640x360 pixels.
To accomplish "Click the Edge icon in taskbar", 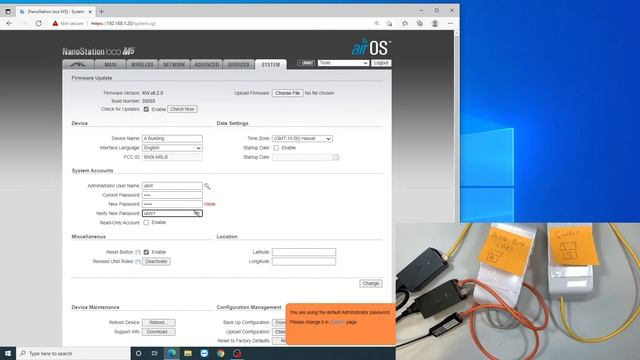I will [x=171, y=353].
